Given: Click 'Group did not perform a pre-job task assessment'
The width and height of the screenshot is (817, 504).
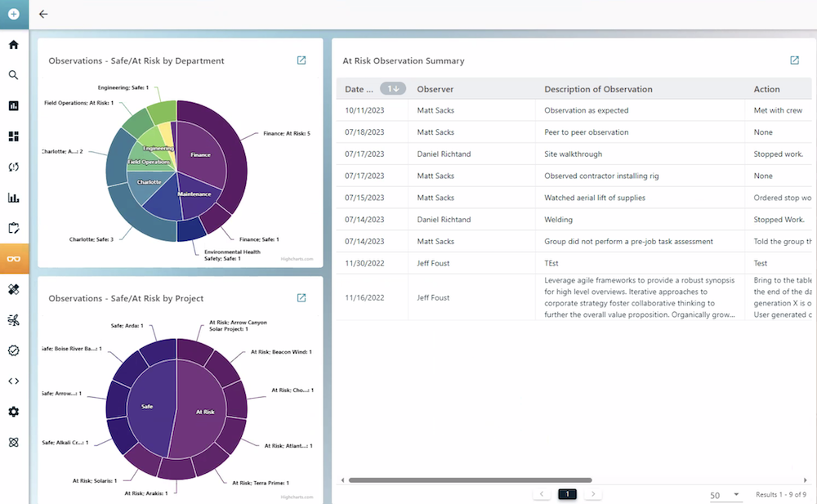Looking at the screenshot, I should (x=628, y=242).
